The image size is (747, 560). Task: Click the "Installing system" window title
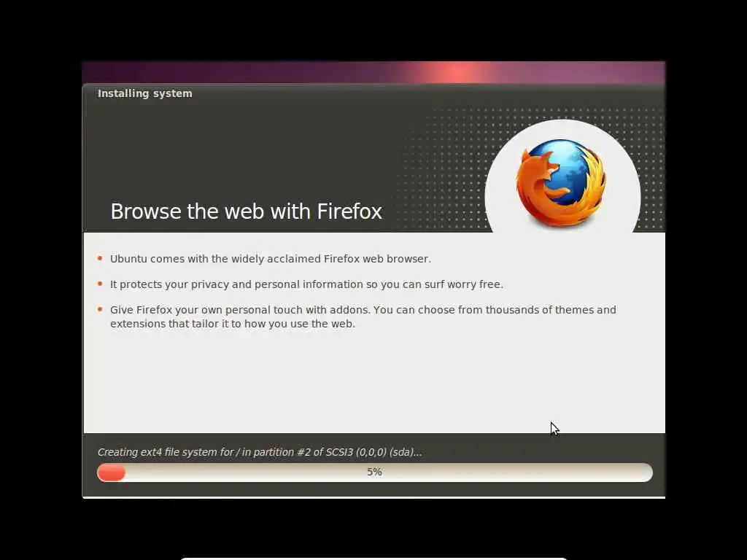pyautogui.click(x=145, y=93)
